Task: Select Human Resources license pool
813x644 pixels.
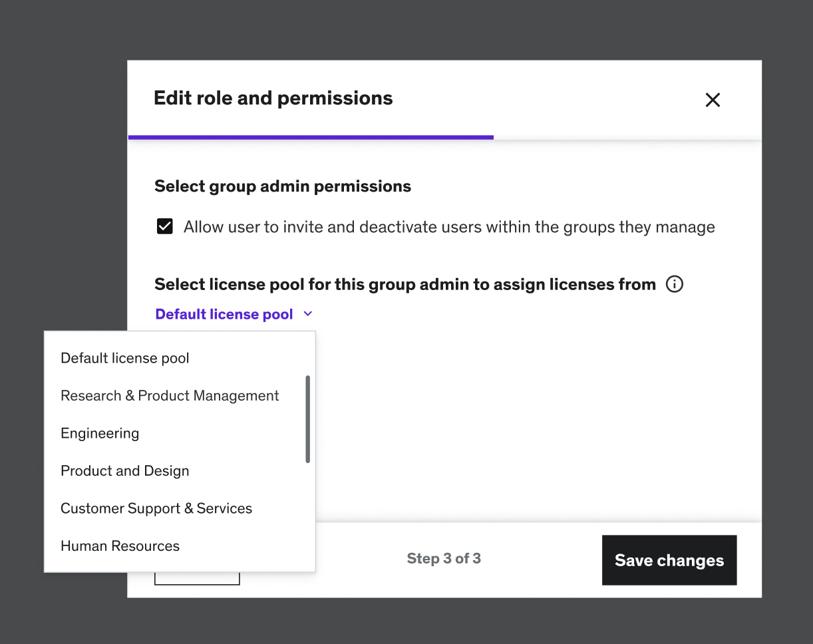Action: [x=120, y=546]
